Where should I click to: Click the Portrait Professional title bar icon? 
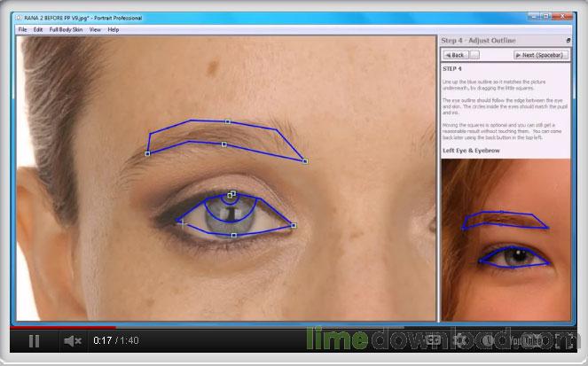[x=19, y=18]
